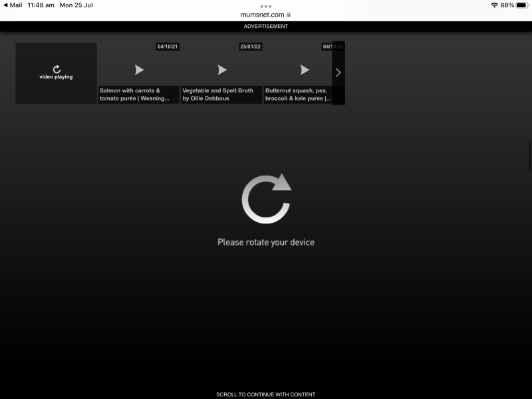The image size is (532, 399).
Task: Open the 'Salmon with carrots & tomato purée' title
Action: click(138, 94)
